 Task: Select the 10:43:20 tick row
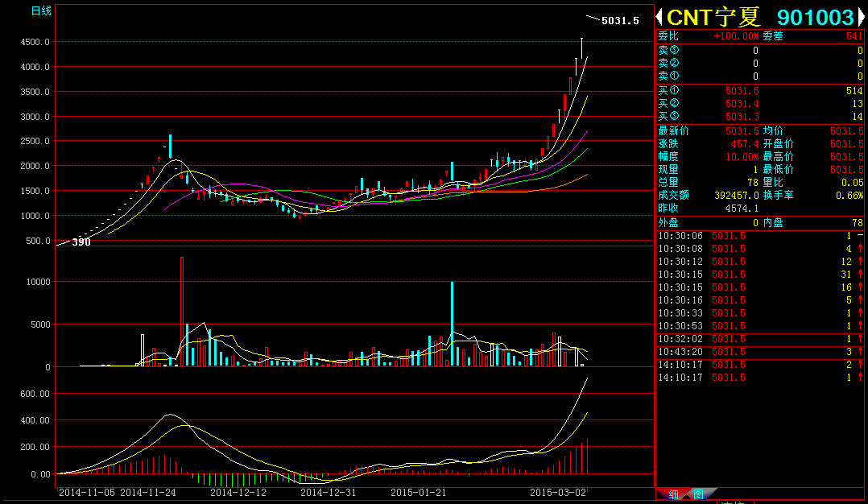pyautogui.click(x=760, y=352)
